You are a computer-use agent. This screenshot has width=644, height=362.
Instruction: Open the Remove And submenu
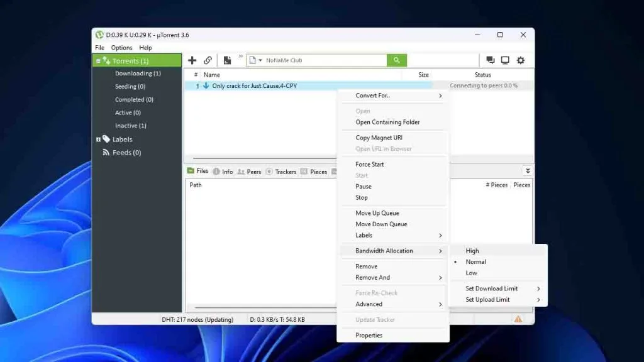point(393,277)
